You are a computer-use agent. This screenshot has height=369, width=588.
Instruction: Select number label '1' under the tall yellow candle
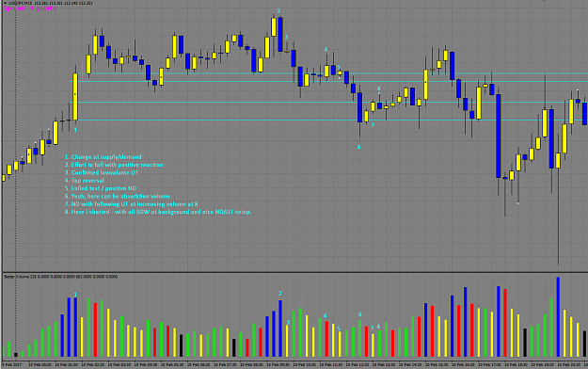pyautogui.click(x=75, y=130)
